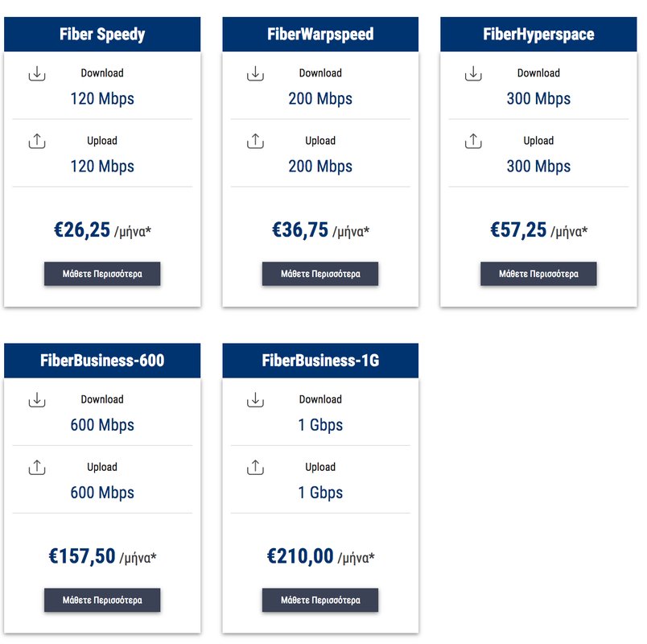Screen dimensions: 647x644
Task: Click the FiberBusiness-600 download icon
Action: point(37,400)
